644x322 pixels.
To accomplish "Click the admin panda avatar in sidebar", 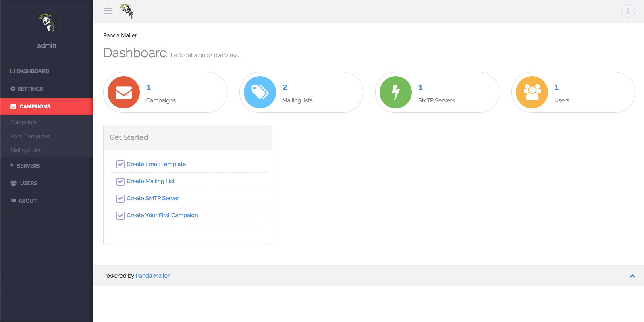I will coord(47,23).
